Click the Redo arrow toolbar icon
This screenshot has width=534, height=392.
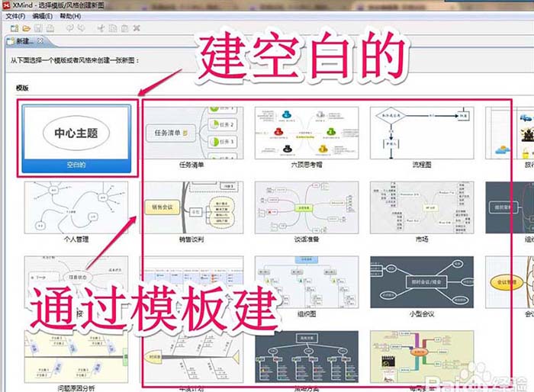(x=81, y=28)
